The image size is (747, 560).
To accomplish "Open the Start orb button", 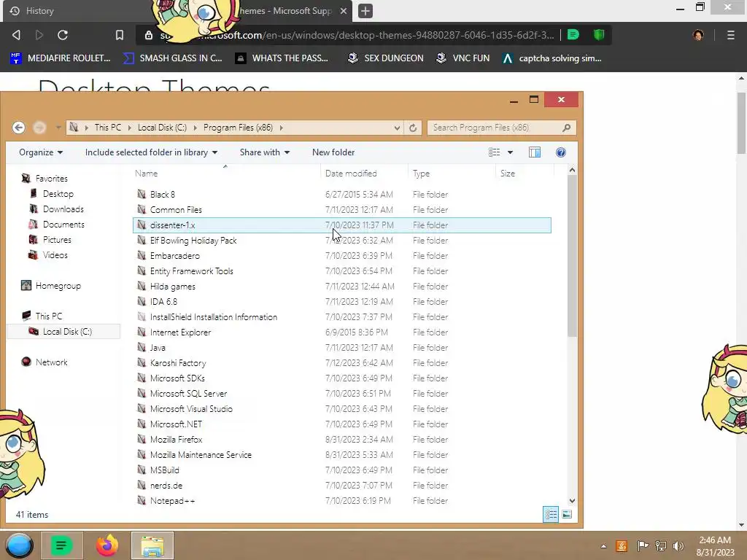I will pos(19,545).
